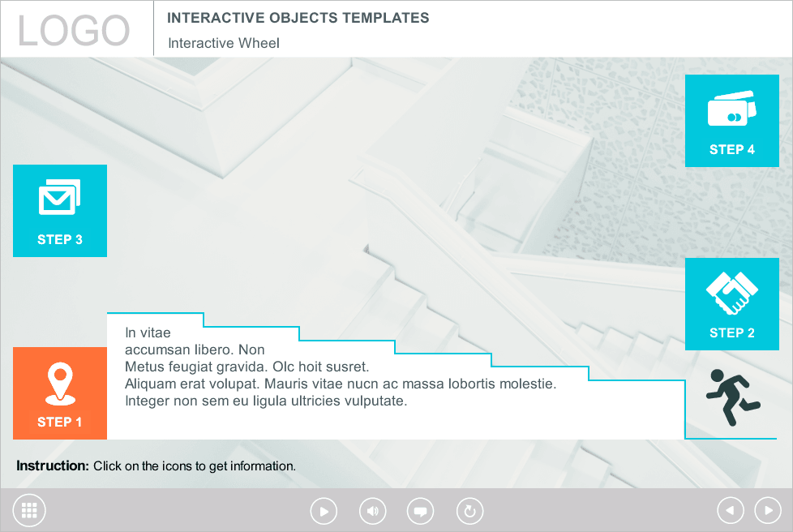Go to the previous slide with the left arrow
The image size is (793, 532).
tap(731, 510)
